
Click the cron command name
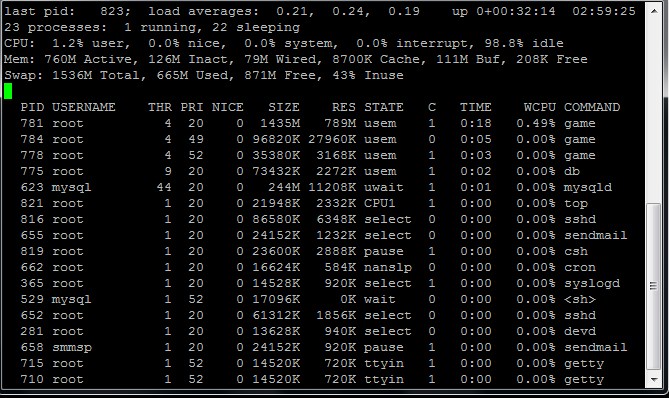(x=580, y=267)
